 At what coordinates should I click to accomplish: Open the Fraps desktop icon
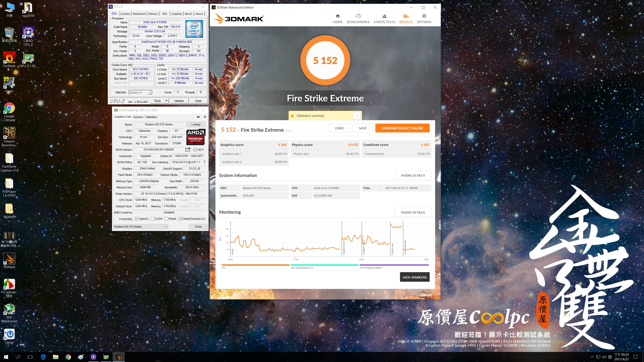(x=9, y=85)
